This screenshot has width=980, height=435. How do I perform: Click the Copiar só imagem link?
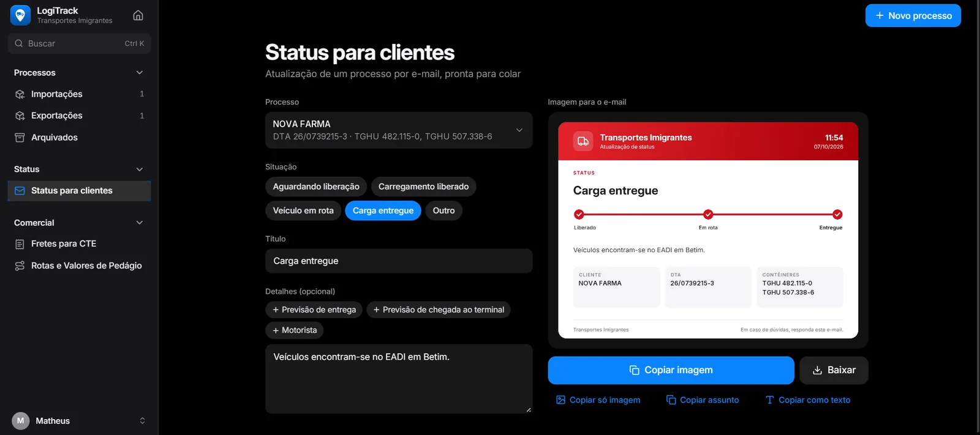pos(598,400)
